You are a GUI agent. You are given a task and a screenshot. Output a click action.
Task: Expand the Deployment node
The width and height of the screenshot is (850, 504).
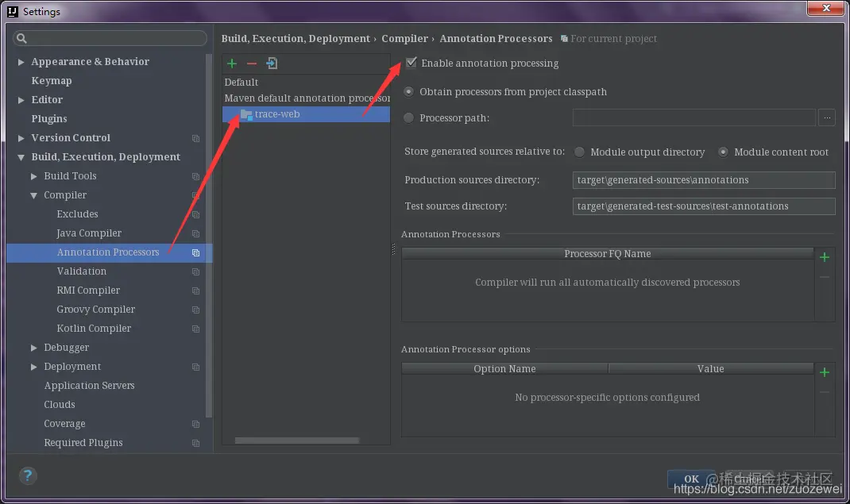tap(33, 367)
